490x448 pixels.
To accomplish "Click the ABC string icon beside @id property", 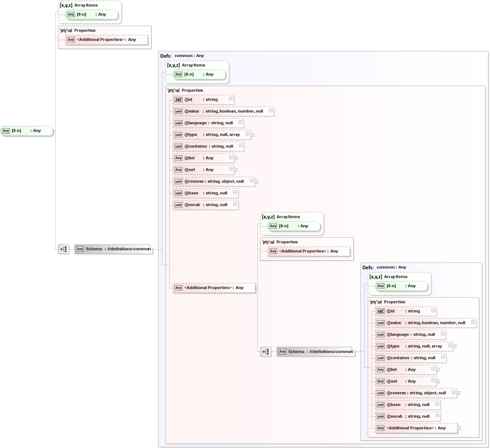I will click(178, 99).
